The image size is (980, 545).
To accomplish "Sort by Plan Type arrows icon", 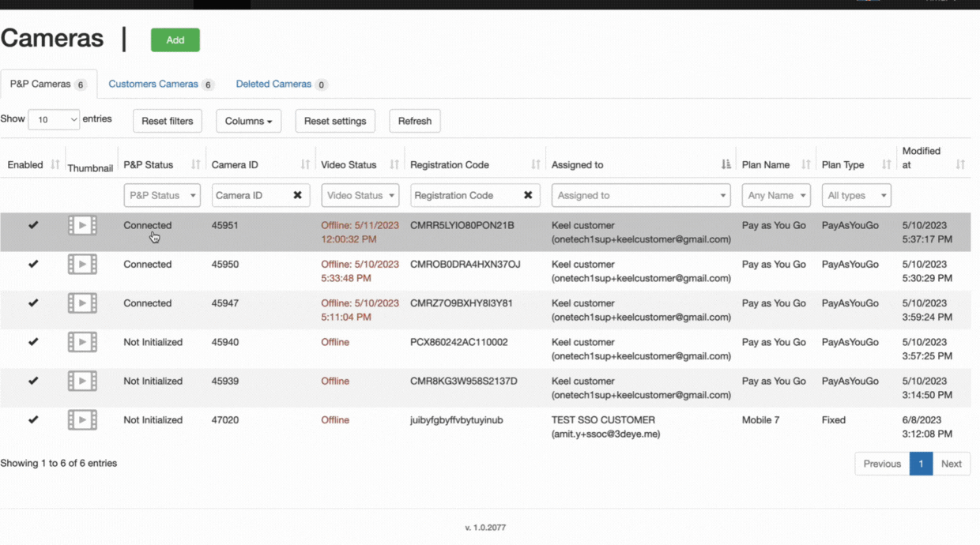I will 886,165.
